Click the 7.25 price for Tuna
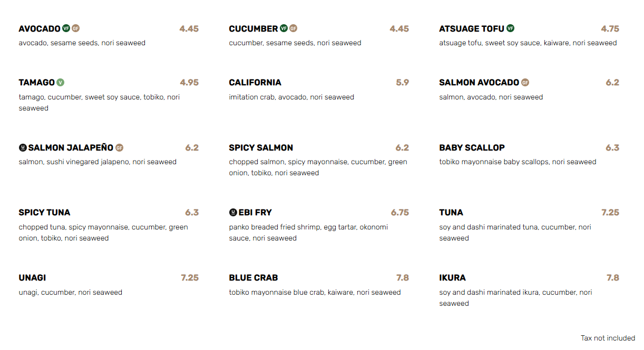Image resolution: width=644 pixels, height=350 pixels. tap(610, 213)
